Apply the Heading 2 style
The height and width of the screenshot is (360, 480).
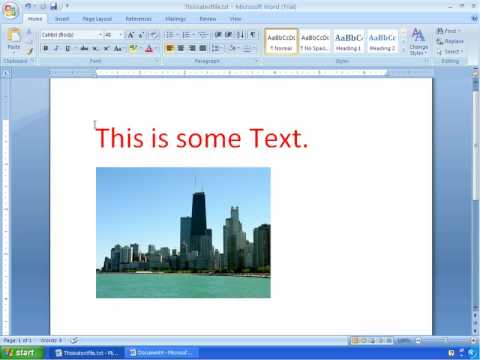pos(382,42)
